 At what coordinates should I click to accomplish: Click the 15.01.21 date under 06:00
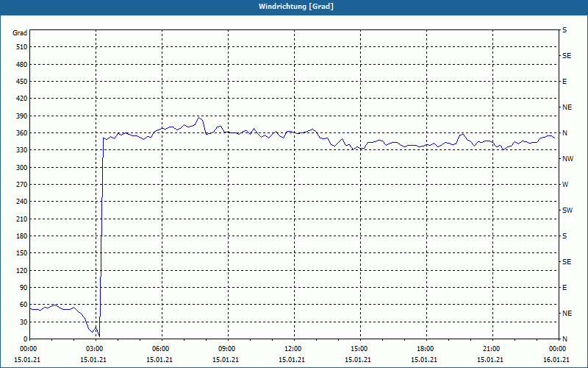pyautogui.click(x=159, y=360)
